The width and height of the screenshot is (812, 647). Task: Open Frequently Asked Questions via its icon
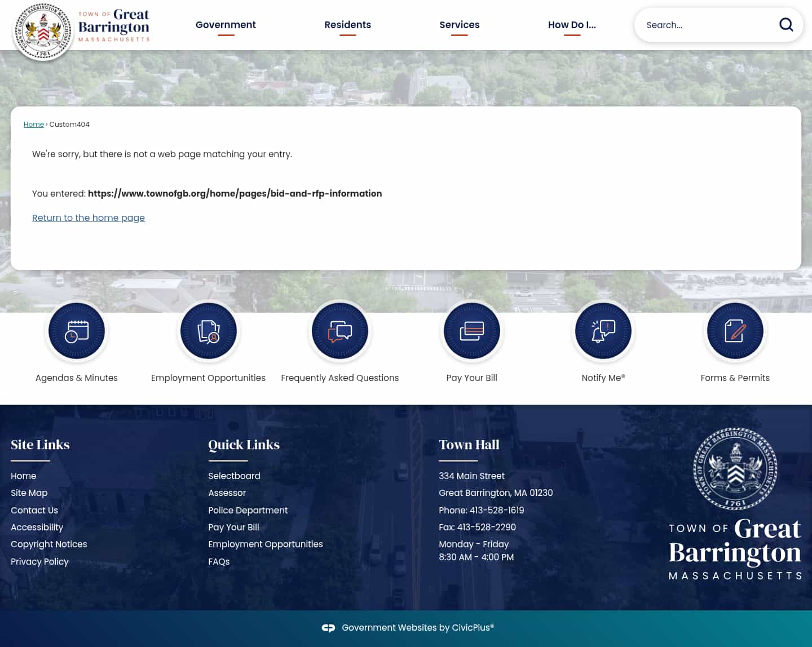coord(339,331)
